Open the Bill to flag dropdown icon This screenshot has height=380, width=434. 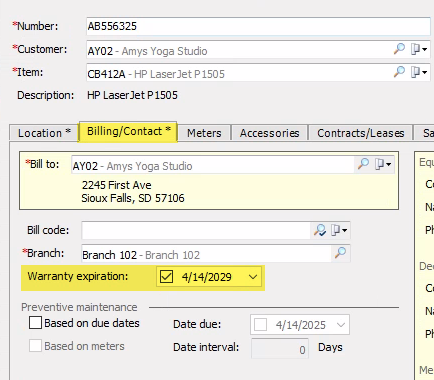tap(383, 164)
